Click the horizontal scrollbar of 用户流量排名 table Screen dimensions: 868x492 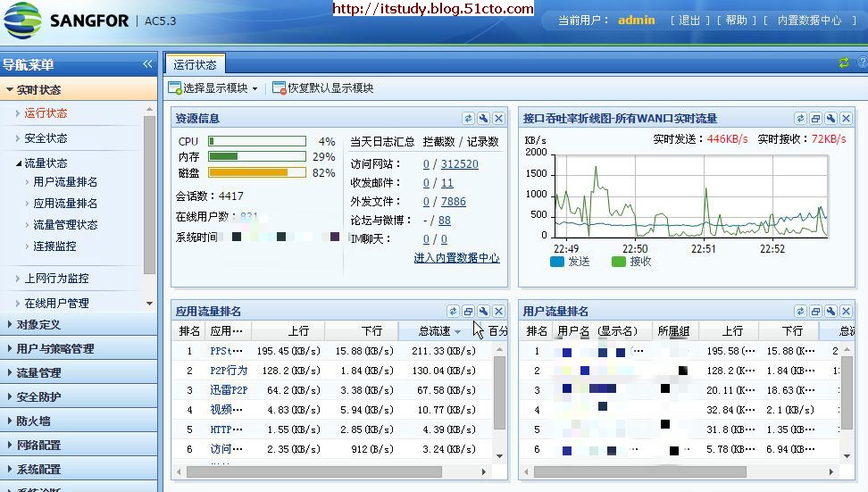pos(640,472)
